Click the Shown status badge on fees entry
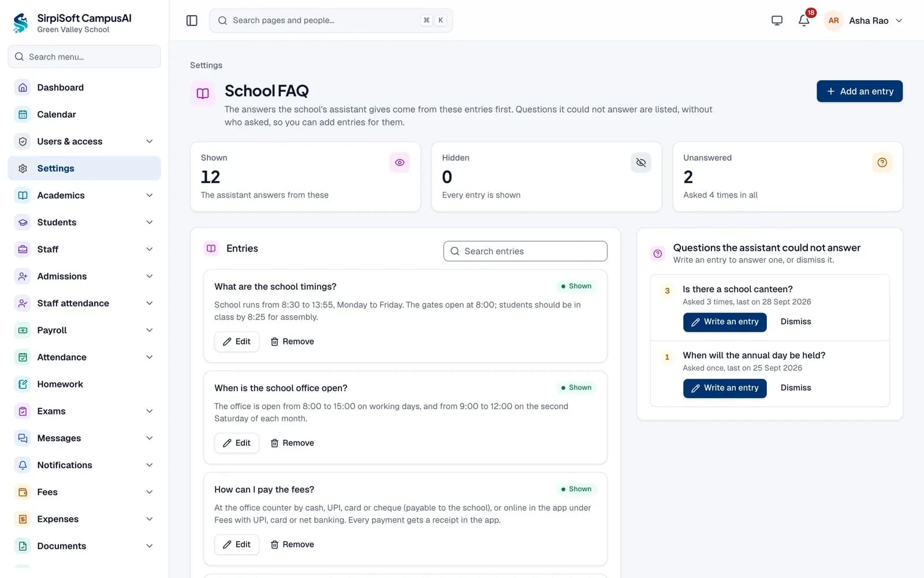Viewport: 924px width, 578px height. 576,489
